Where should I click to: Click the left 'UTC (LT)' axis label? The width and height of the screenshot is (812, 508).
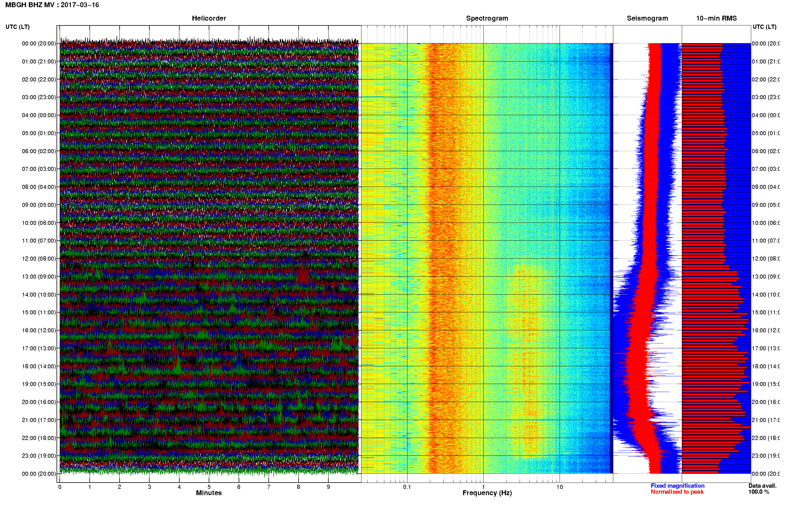(17, 27)
